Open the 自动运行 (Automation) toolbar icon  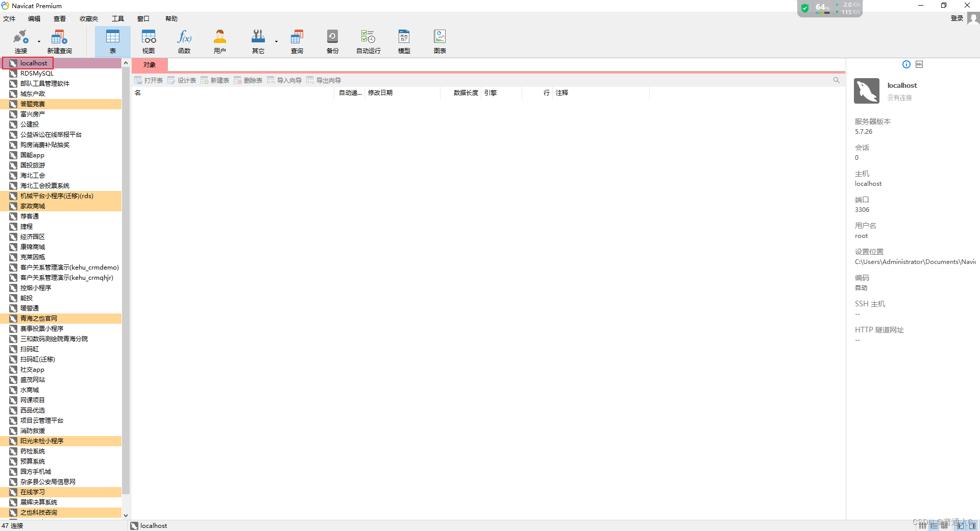pyautogui.click(x=369, y=41)
